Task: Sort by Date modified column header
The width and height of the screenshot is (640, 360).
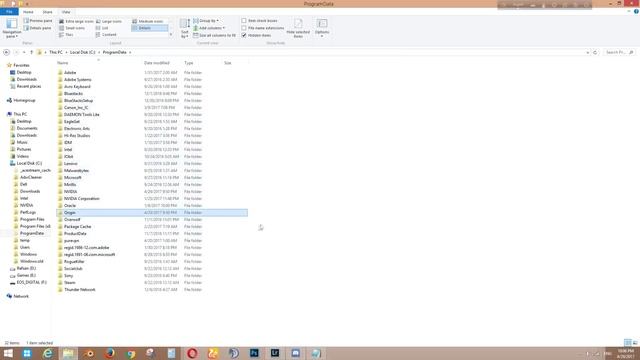Action: pos(157,63)
